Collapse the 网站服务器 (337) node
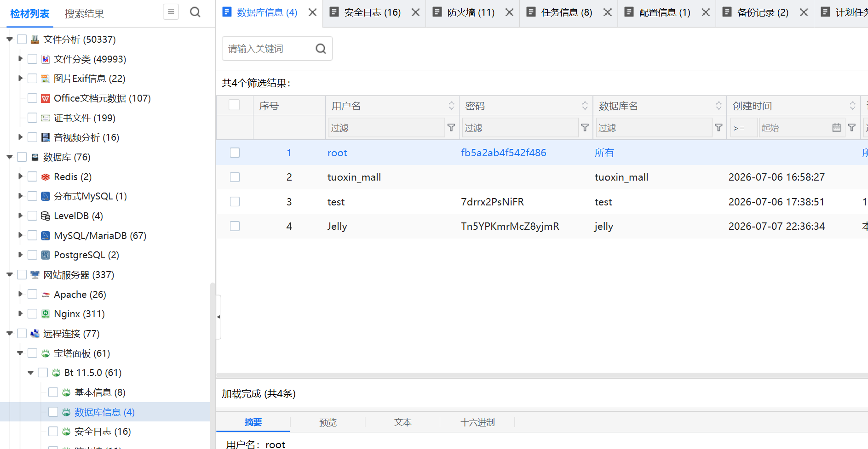This screenshot has width=868, height=449. 10,275
